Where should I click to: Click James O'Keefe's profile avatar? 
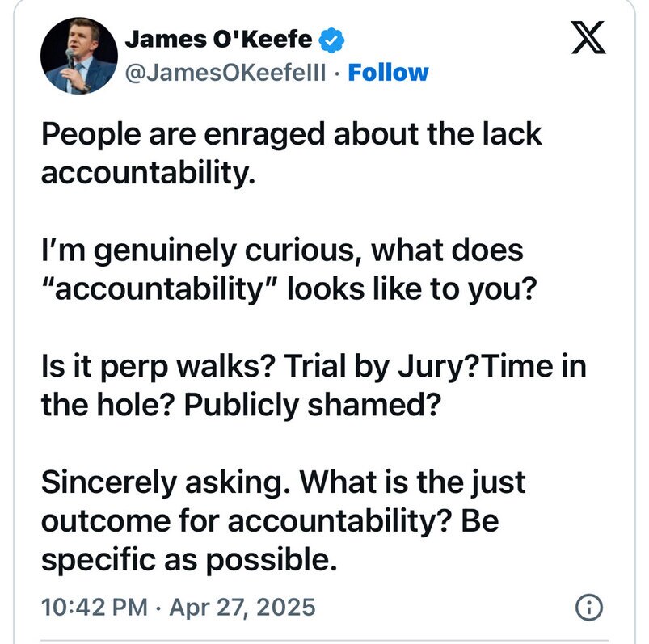(78, 57)
